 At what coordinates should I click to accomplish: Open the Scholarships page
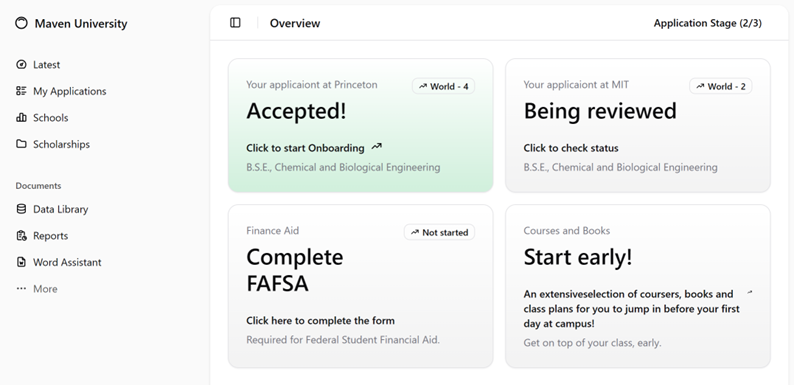(x=53, y=144)
